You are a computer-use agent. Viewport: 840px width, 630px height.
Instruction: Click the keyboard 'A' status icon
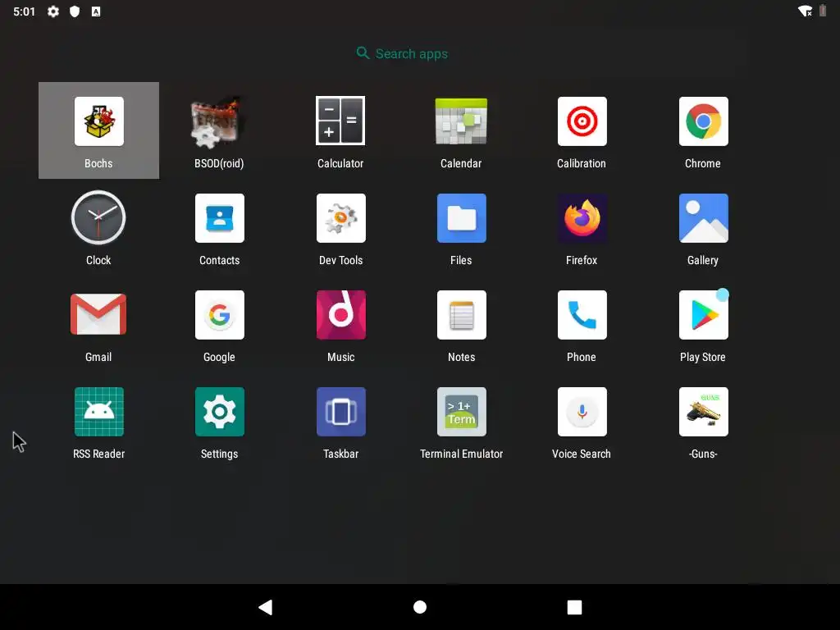[x=96, y=11]
